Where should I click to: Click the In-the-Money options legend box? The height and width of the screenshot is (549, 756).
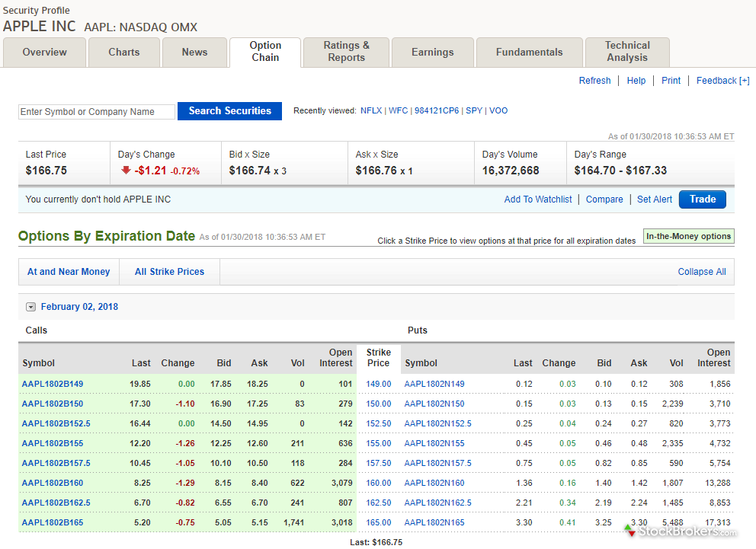point(688,236)
